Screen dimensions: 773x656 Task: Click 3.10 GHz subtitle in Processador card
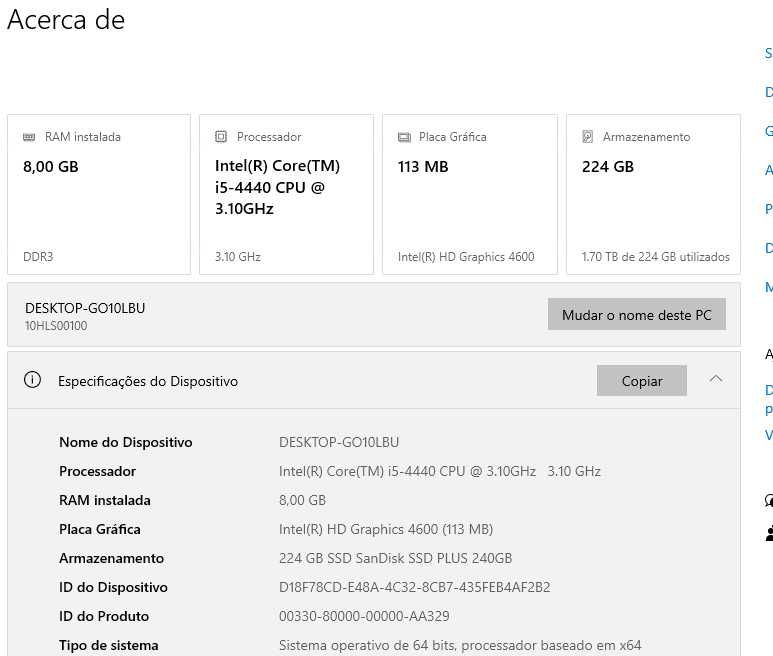point(238,257)
